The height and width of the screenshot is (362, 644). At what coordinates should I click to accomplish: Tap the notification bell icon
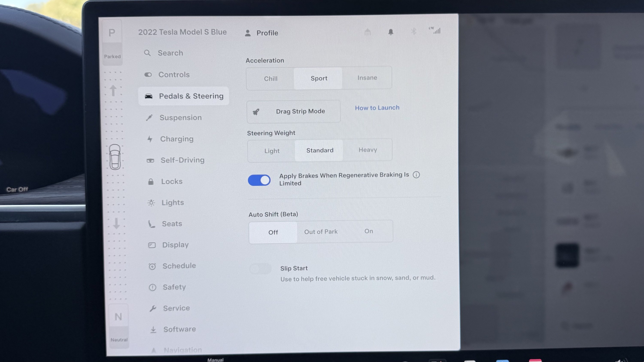pyautogui.click(x=391, y=32)
